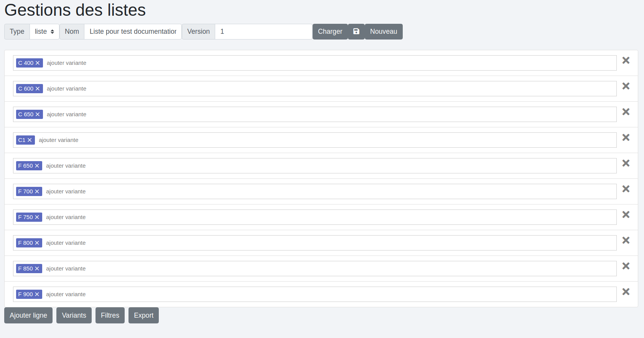Click the save floppy disk icon
The width and height of the screenshot is (644, 338).
point(356,31)
